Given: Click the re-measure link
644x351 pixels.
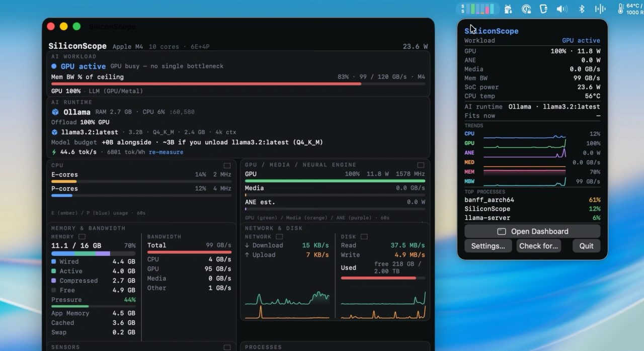Looking at the screenshot, I should click(x=166, y=152).
